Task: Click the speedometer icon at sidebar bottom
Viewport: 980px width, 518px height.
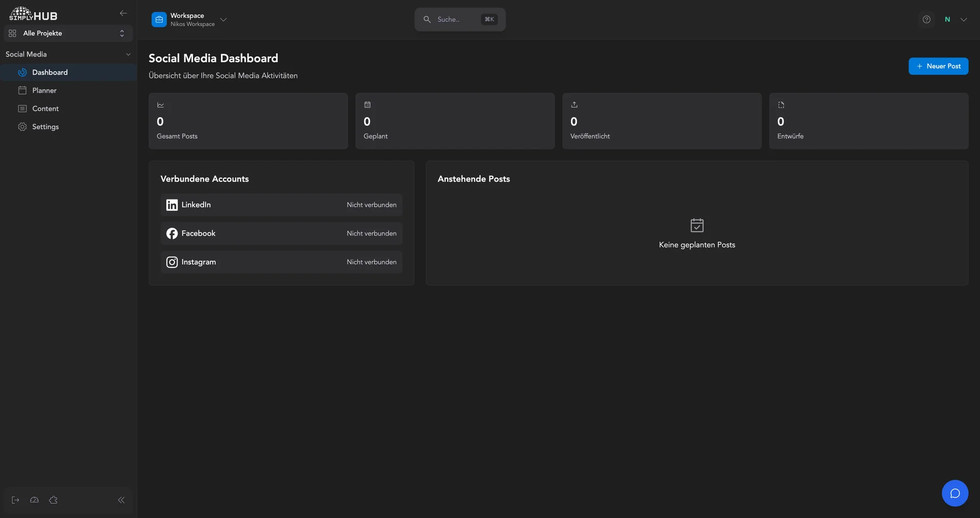Action: point(34,500)
